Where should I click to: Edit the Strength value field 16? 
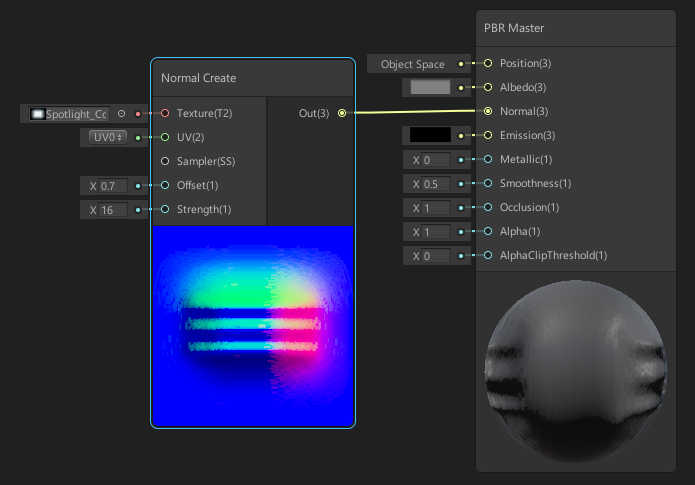coord(112,210)
